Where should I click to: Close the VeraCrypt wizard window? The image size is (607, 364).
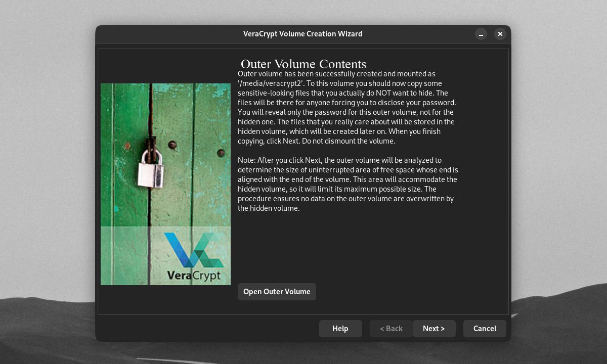click(x=500, y=34)
